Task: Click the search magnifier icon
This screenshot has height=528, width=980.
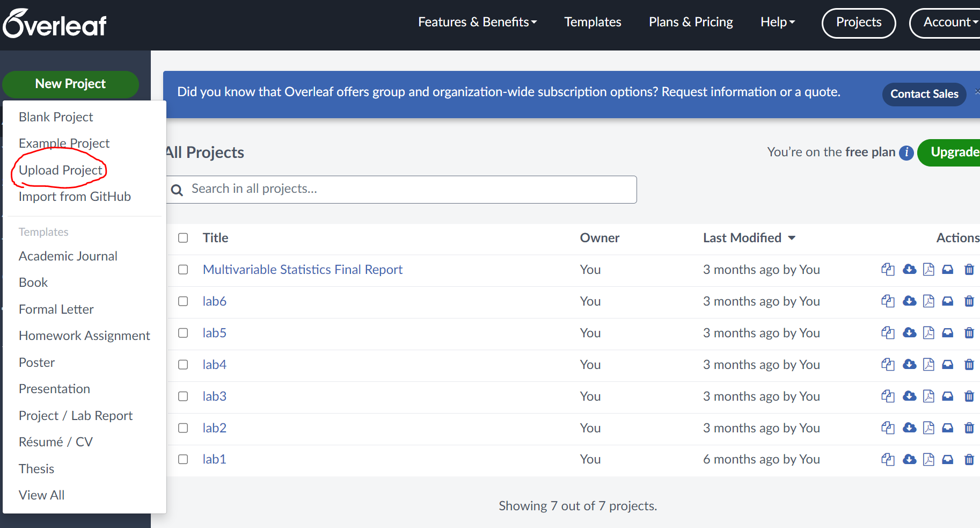Action: [177, 190]
